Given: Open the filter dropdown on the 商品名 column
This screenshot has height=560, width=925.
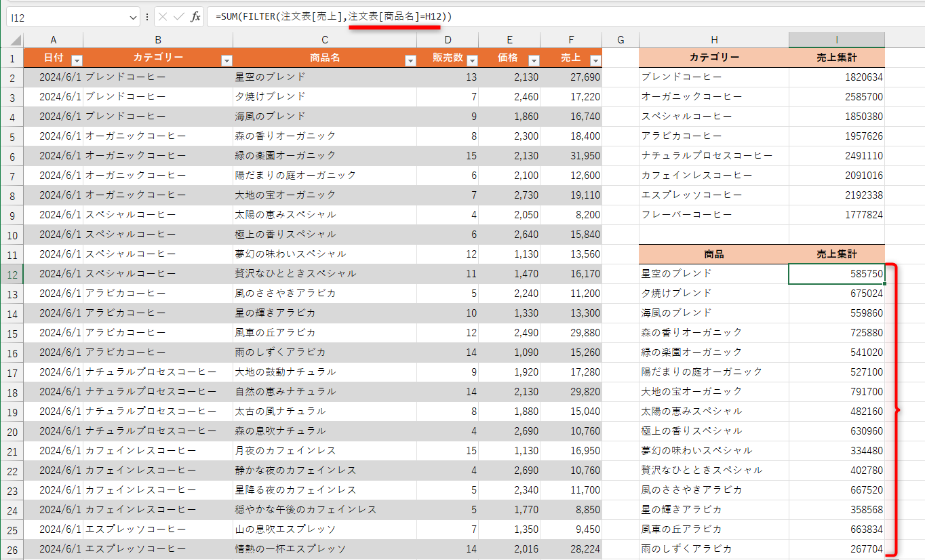Looking at the screenshot, I should [410, 59].
